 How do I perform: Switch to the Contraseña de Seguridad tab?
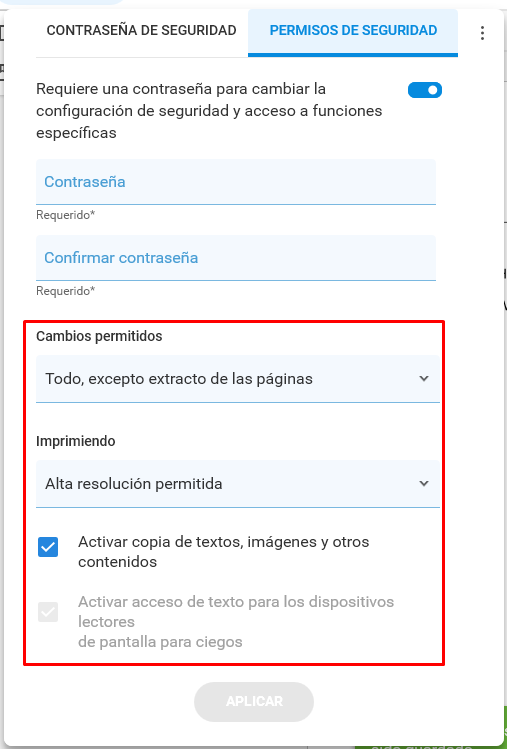[141, 31]
